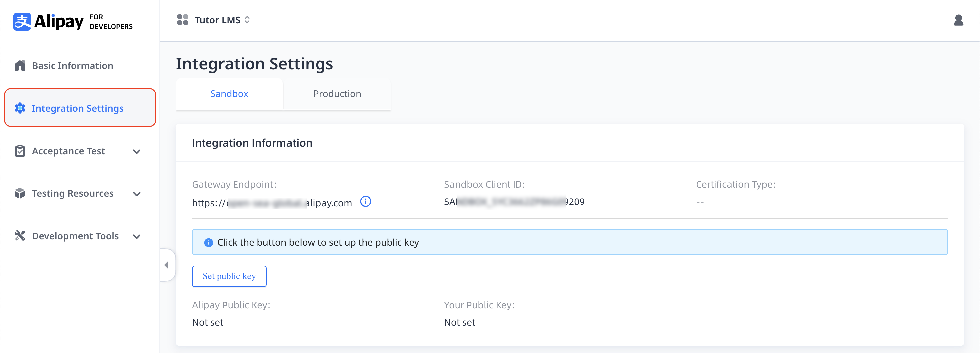Collapse the sidebar with the arrow handle
Viewport: 980px width, 353px height.
(167, 265)
